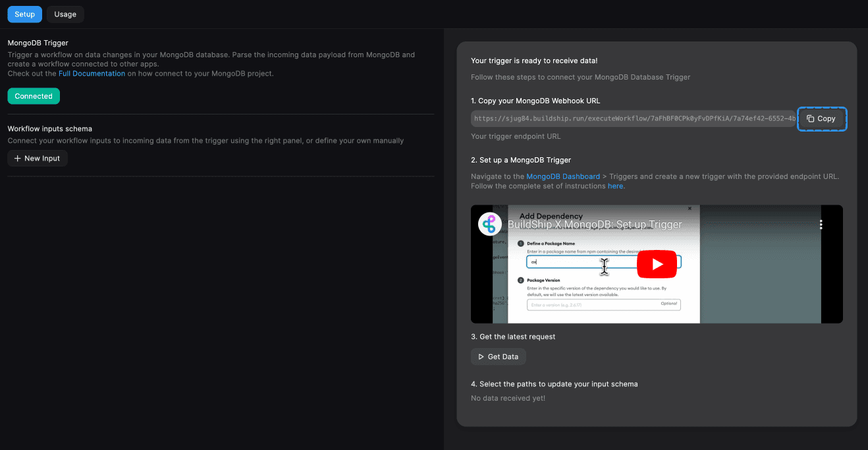Click the 'Workflow inputs schema' heading
The width and height of the screenshot is (868, 450).
tap(50, 129)
